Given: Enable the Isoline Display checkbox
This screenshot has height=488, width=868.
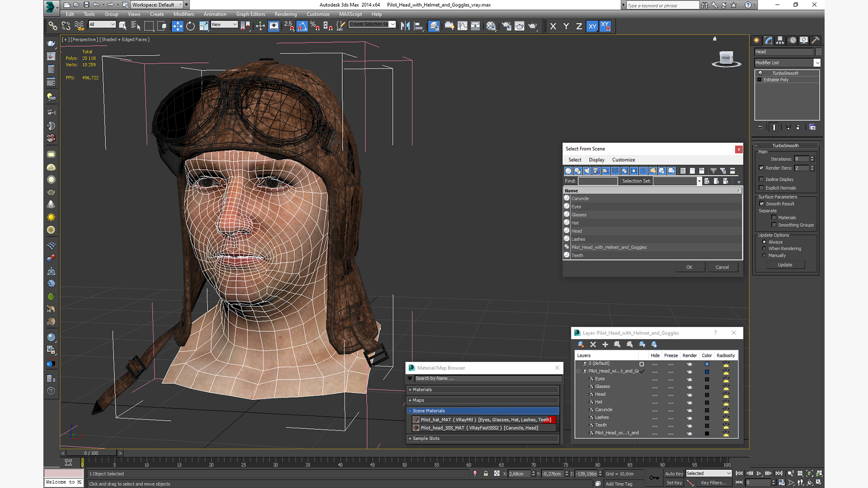Looking at the screenshot, I should [x=762, y=179].
